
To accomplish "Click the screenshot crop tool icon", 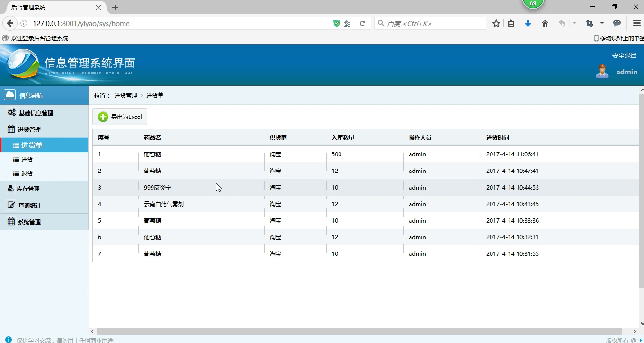I will [590, 23].
